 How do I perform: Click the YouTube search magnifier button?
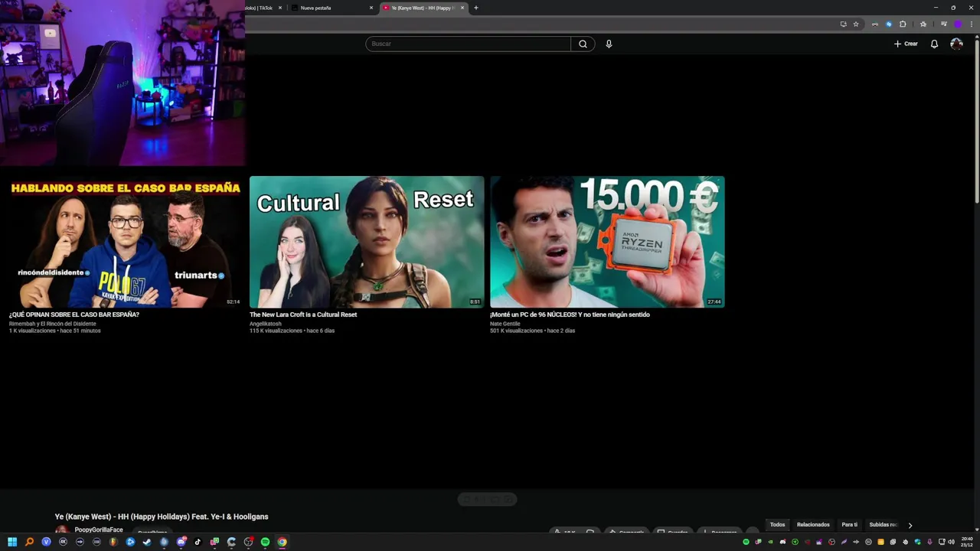(583, 44)
